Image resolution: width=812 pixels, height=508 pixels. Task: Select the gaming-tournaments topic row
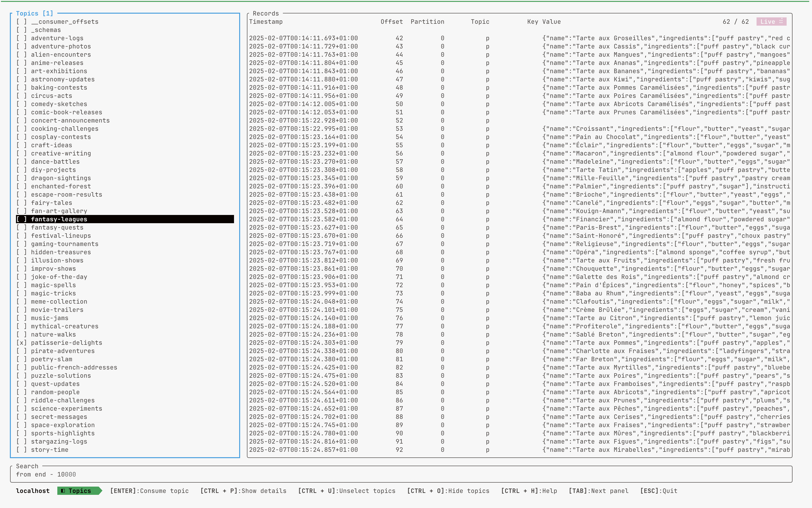[x=125, y=244]
